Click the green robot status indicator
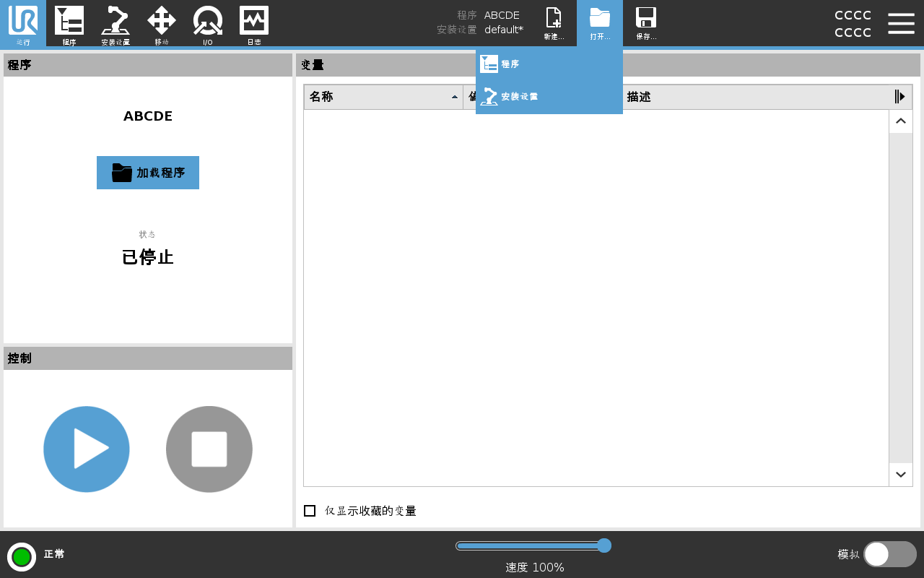Screen dimensions: 924x578 [22, 556]
